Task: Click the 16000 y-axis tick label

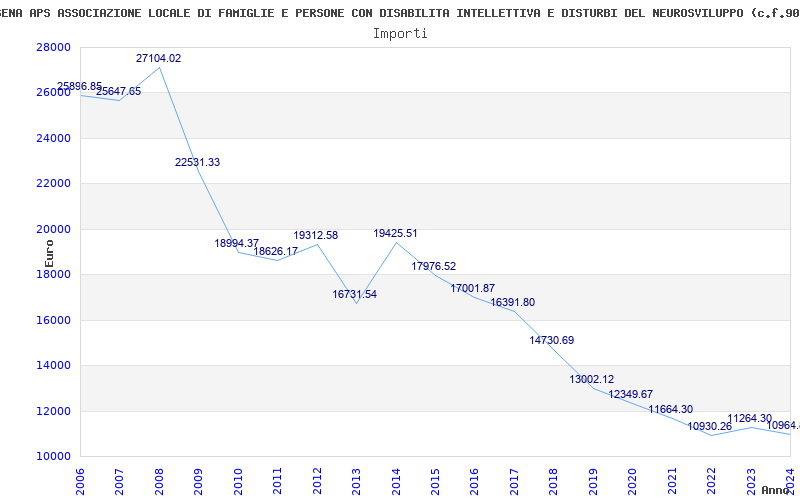Action: click(54, 320)
